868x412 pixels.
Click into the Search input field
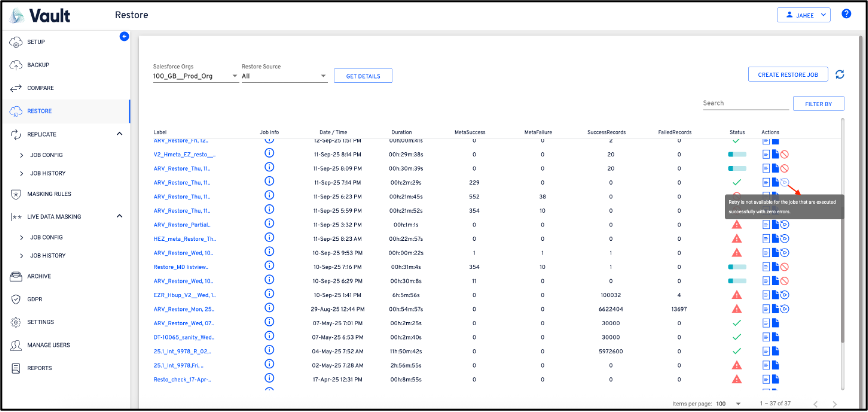coord(744,103)
